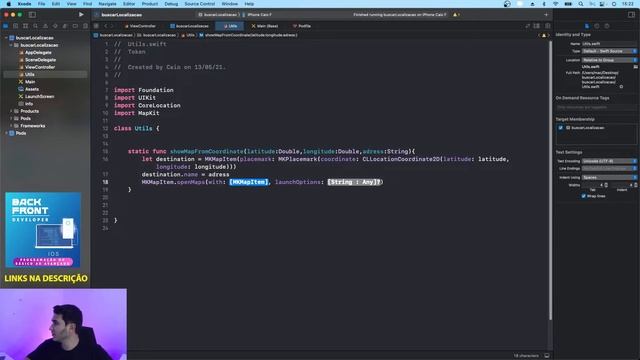The width and height of the screenshot is (640, 360).
Task: Click the yellow warning indicator in toolbar
Action: pos(456,14)
